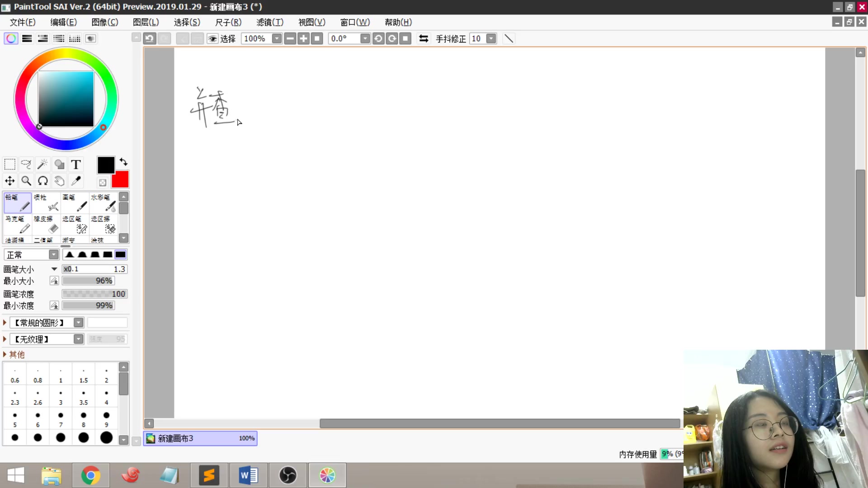Zoom in with the plus button

pyautogui.click(x=304, y=39)
